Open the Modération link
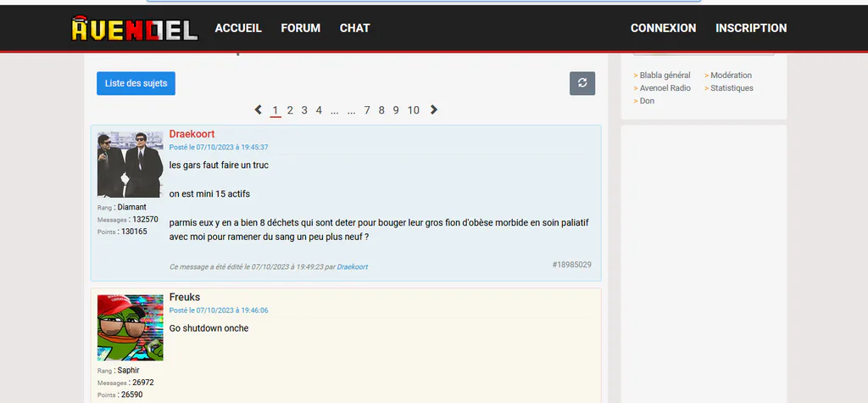 click(732, 76)
